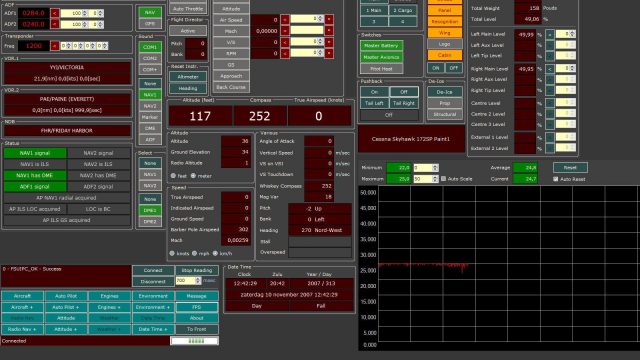Select mph speed unit

[194, 253]
